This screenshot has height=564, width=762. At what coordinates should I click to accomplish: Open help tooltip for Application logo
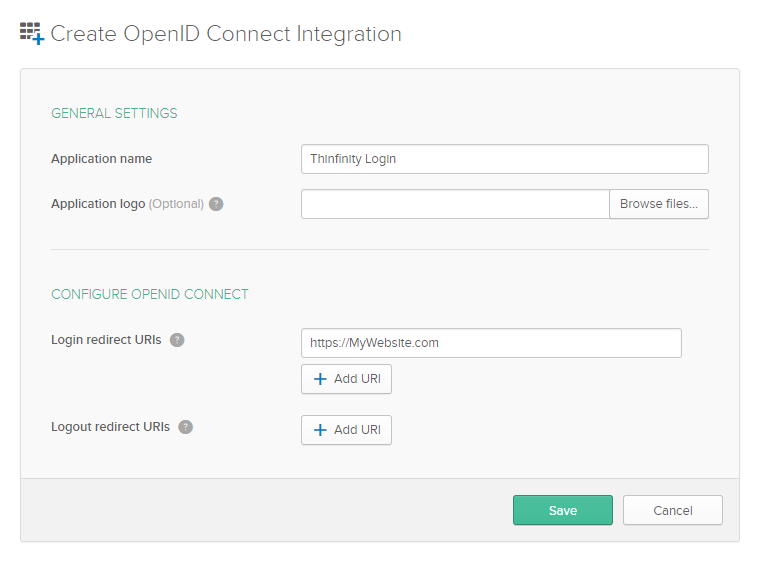click(x=216, y=204)
